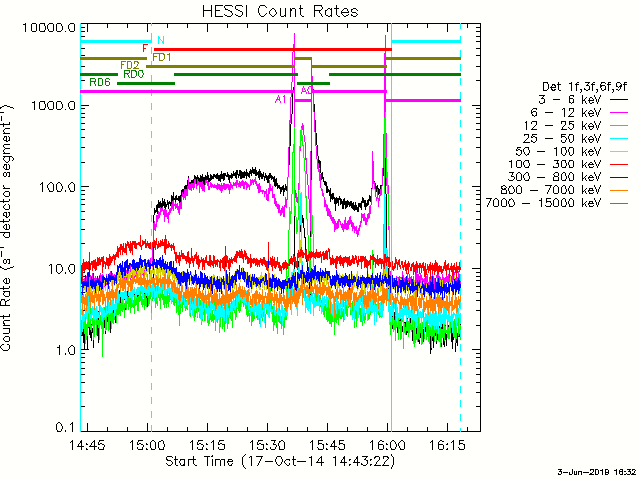Click the 3-Jun-2019 18:32 timestamp
This screenshot has height=480, width=640.
(x=597, y=472)
